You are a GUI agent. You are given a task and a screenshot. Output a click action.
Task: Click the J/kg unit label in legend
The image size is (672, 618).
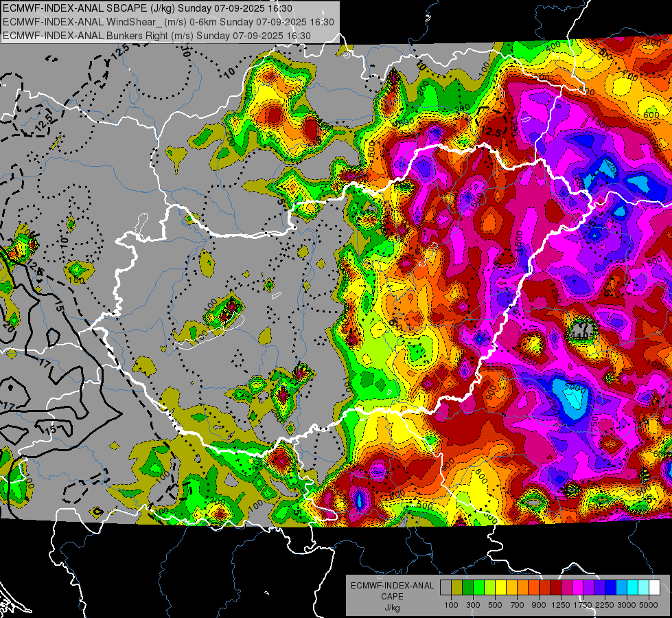[392, 608]
